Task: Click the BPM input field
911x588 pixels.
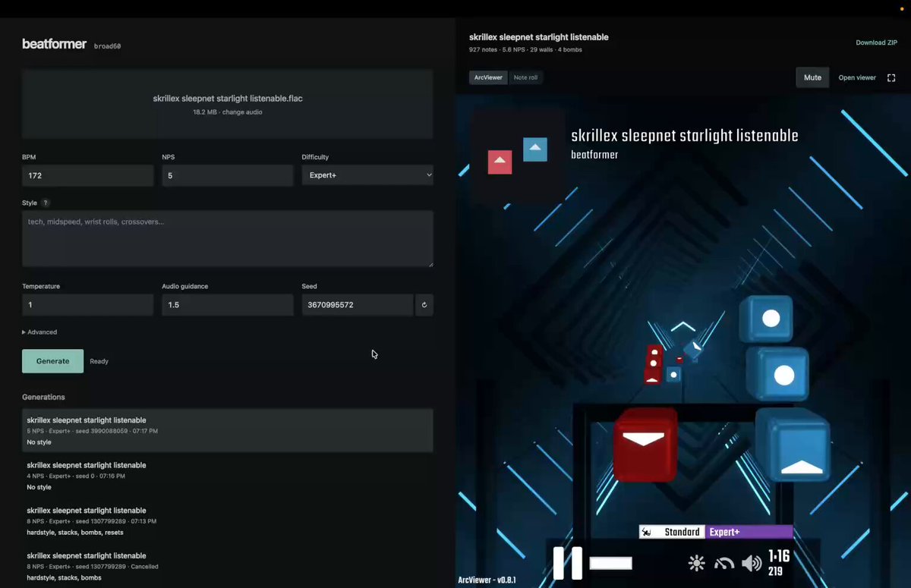Action: click(x=88, y=175)
